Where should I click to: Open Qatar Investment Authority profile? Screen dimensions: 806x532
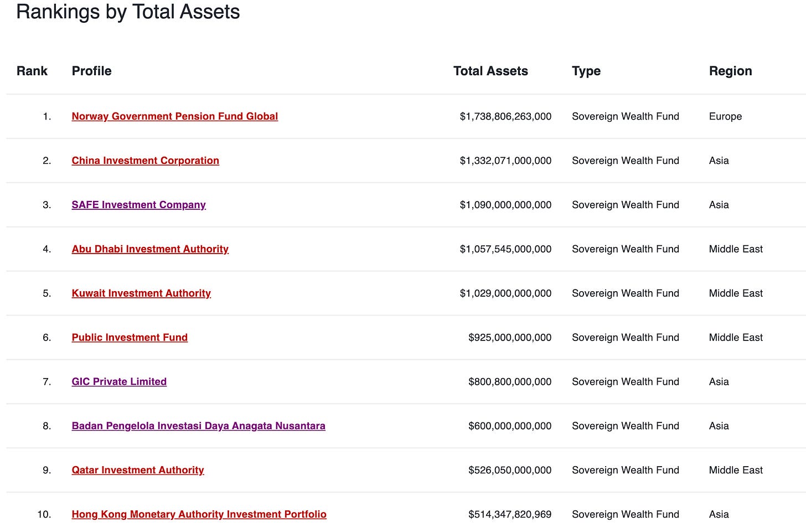tap(138, 470)
